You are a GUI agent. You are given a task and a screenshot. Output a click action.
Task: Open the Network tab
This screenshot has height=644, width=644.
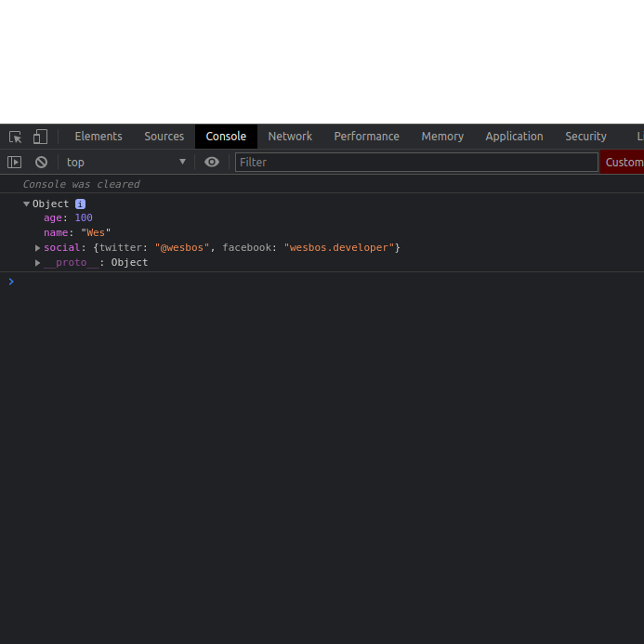tap(290, 137)
